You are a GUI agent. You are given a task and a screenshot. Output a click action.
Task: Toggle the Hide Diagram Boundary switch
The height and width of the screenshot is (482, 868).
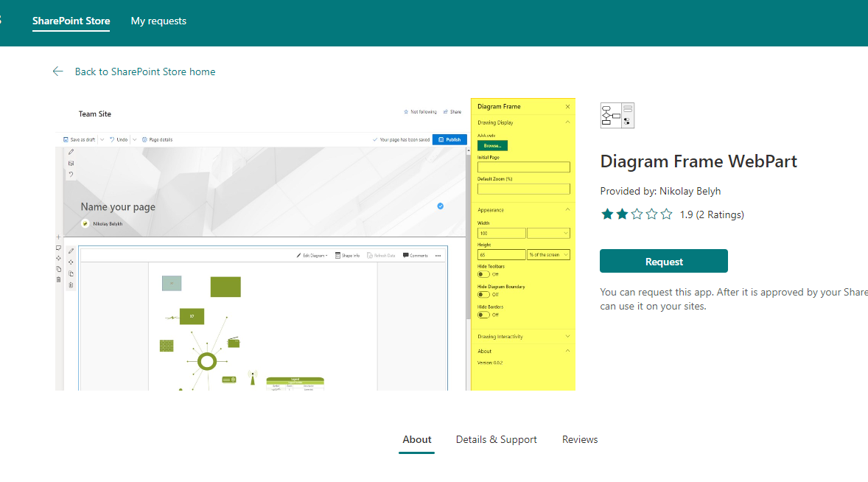click(483, 294)
